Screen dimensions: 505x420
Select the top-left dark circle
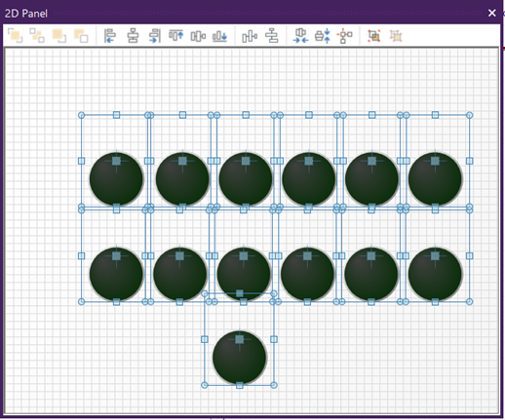point(116,179)
